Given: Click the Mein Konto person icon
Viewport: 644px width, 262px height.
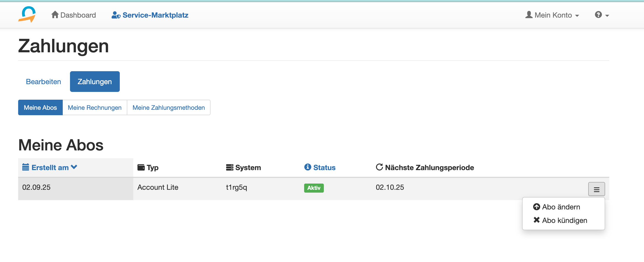Looking at the screenshot, I should coord(529,15).
